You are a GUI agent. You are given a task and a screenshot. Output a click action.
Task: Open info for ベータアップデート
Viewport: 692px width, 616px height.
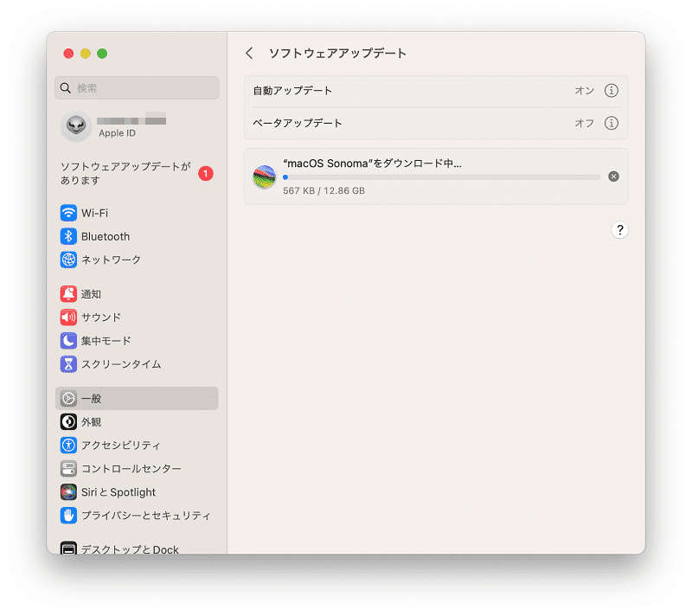point(611,123)
